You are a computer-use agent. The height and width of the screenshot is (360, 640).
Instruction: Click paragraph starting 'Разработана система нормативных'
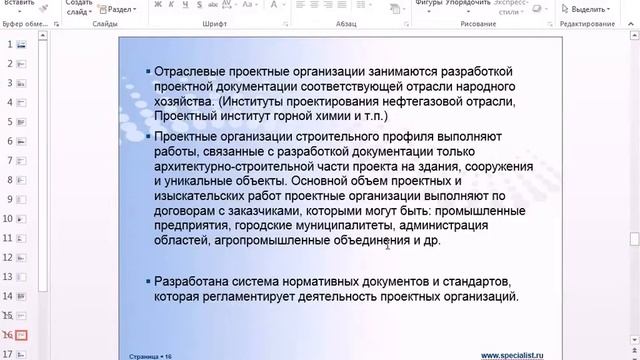click(336, 289)
